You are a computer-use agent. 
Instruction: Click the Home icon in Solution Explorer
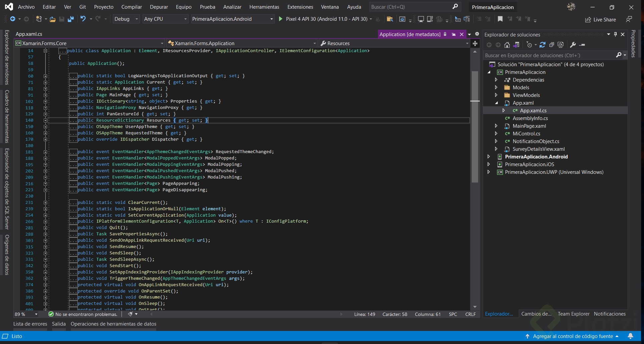point(507,45)
